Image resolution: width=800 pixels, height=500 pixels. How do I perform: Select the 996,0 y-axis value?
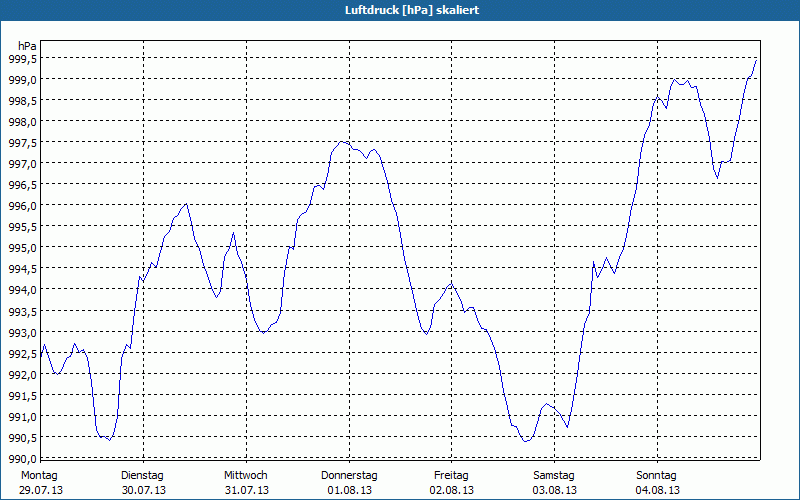[x=22, y=206]
